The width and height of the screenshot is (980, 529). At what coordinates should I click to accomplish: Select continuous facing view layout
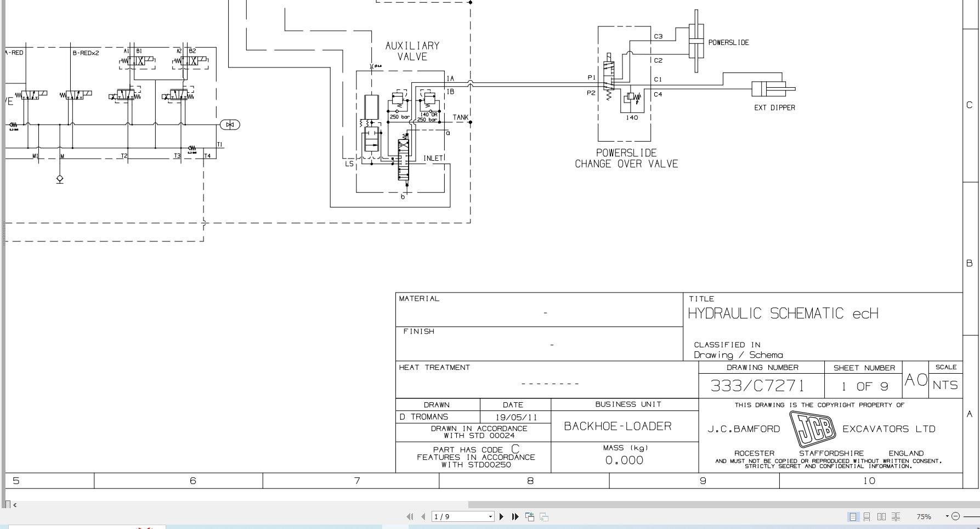(x=896, y=516)
